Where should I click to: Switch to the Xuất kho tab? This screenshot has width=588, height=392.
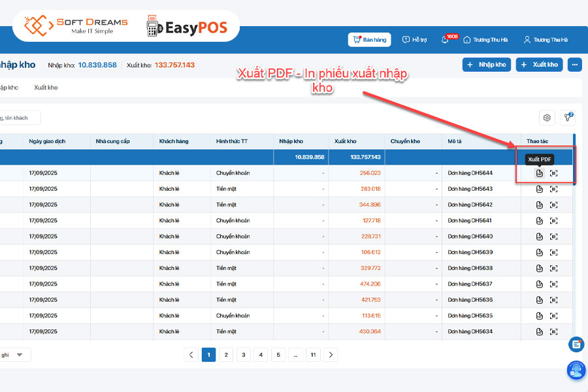coord(46,88)
